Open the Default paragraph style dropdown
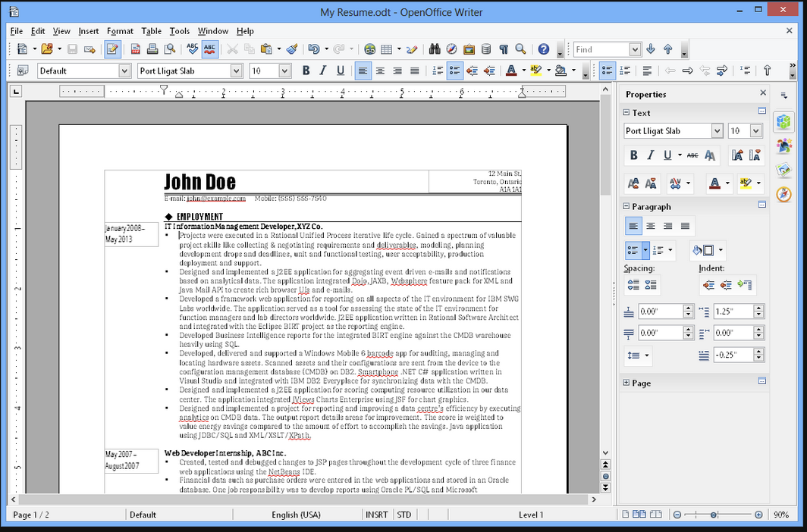This screenshot has width=807, height=532. click(x=124, y=70)
